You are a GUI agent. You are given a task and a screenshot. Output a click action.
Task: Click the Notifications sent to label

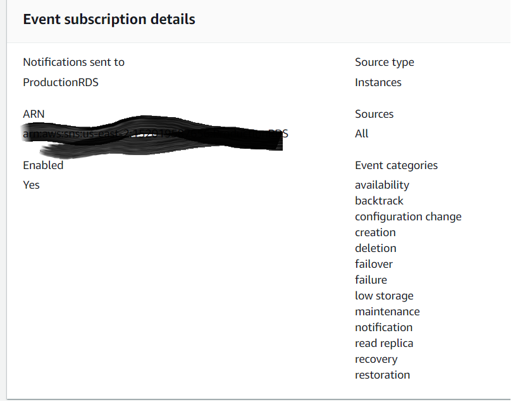point(73,62)
